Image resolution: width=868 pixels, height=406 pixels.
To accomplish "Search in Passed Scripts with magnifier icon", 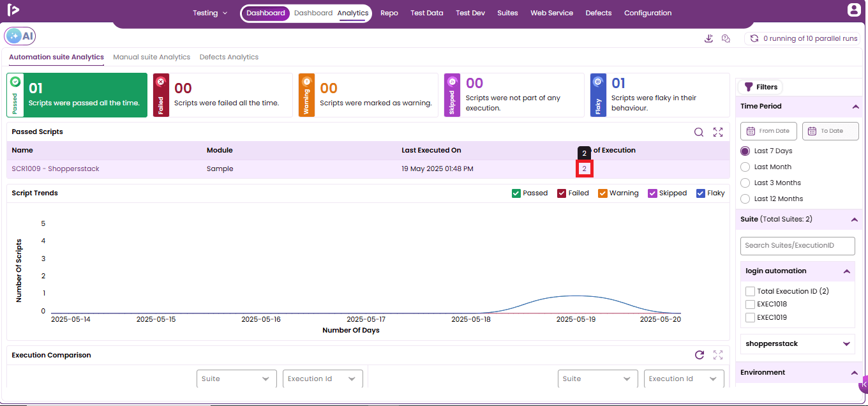I will tap(699, 132).
